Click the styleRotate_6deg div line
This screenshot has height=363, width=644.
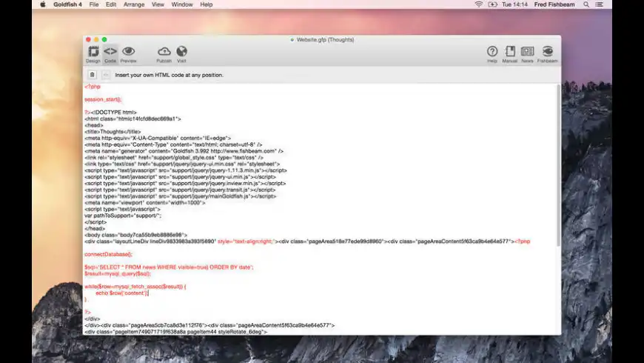click(x=175, y=331)
